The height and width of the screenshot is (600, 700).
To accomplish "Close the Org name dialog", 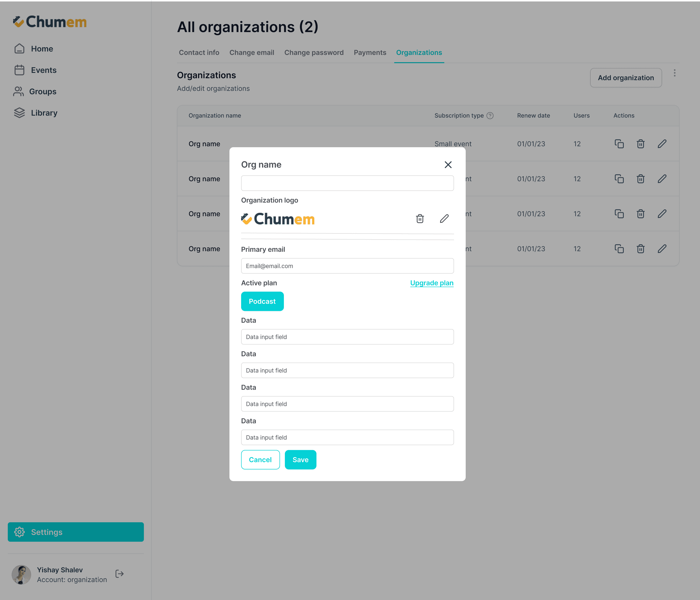I will pos(448,165).
